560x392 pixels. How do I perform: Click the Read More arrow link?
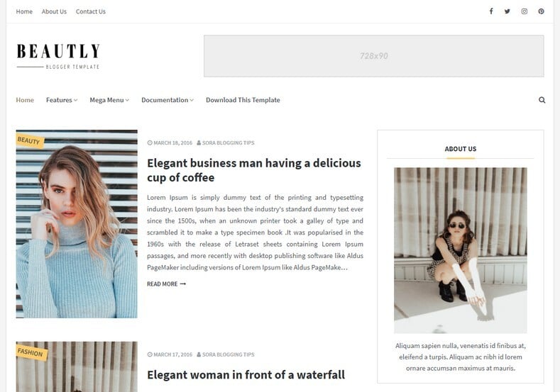click(x=166, y=284)
